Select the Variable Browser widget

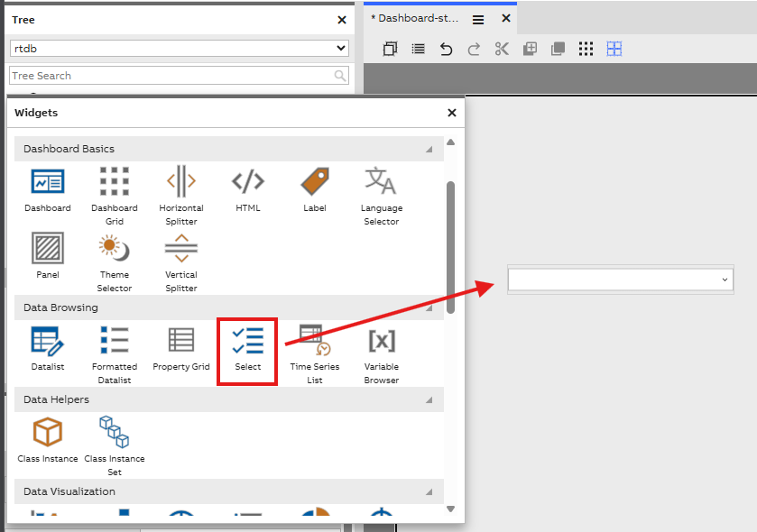click(x=382, y=341)
